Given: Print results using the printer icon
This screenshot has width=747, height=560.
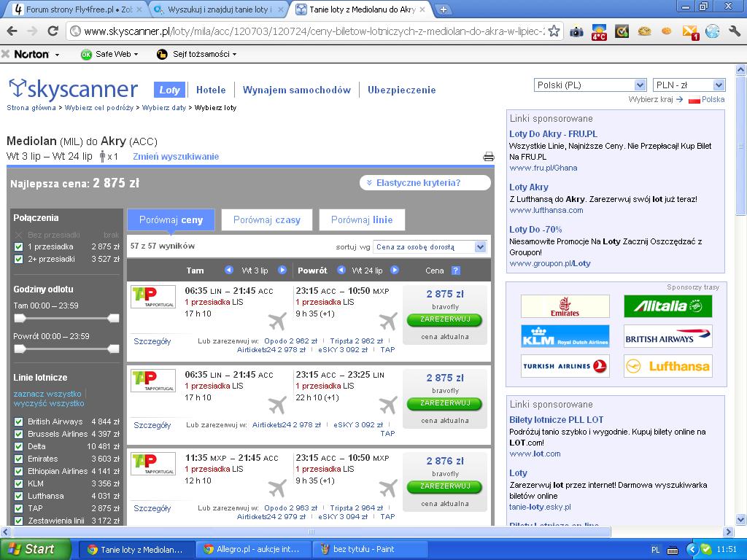Looking at the screenshot, I should click(489, 157).
